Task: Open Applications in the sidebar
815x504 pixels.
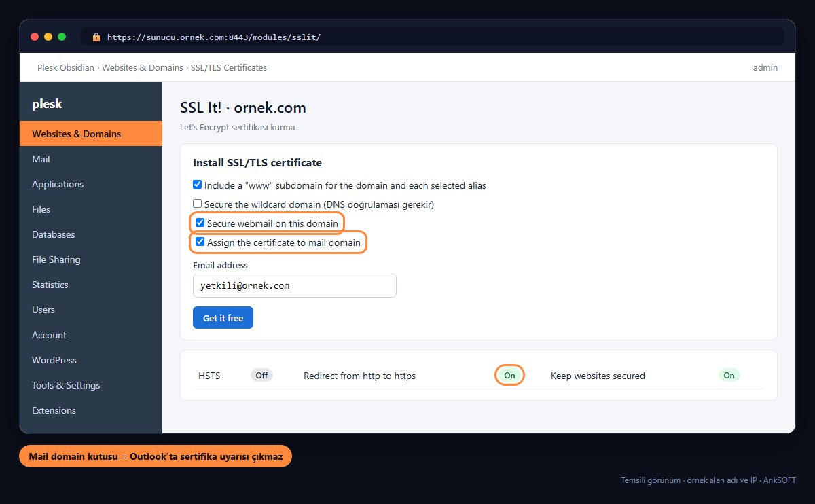Action: click(91, 184)
